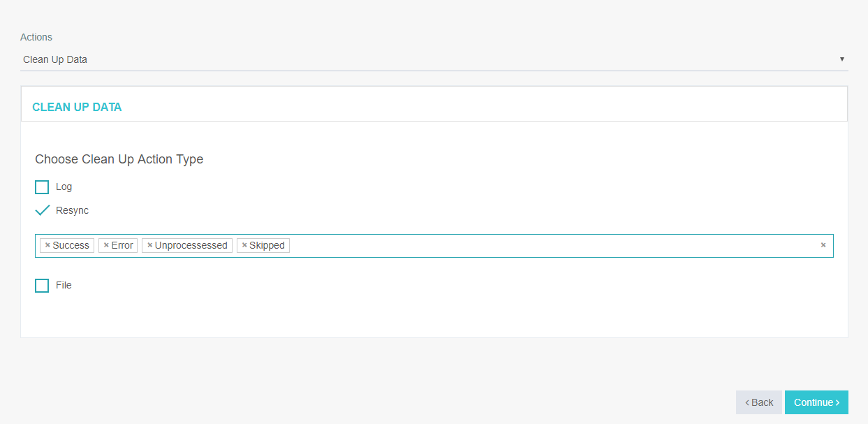Click the Skipped tag text
The image size is (868, 424).
[267, 245]
